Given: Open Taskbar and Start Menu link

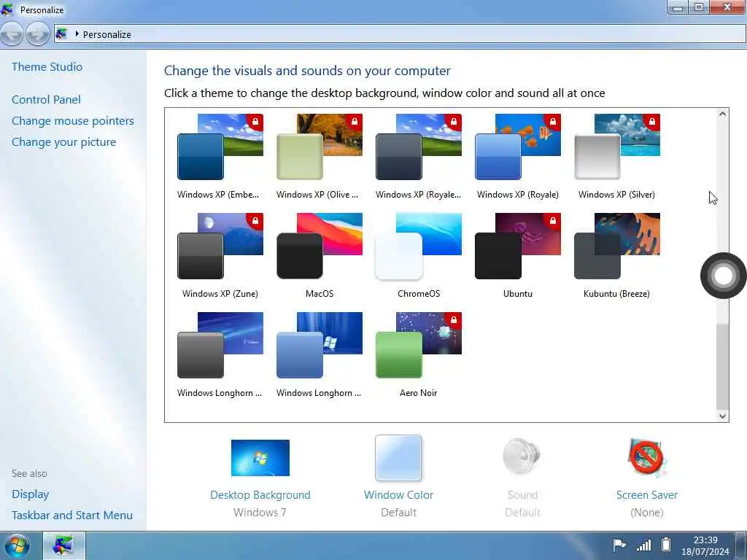Looking at the screenshot, I should pyautogui.click(x=72, y=516).
